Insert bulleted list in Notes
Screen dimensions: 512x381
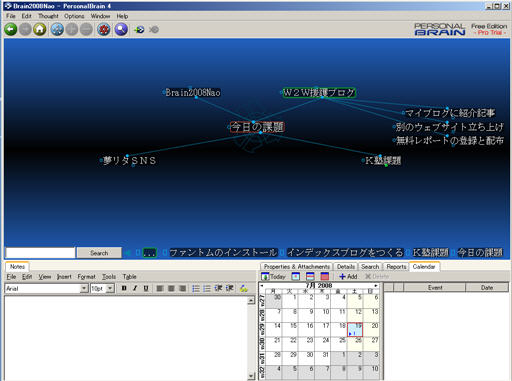[196, 288]
